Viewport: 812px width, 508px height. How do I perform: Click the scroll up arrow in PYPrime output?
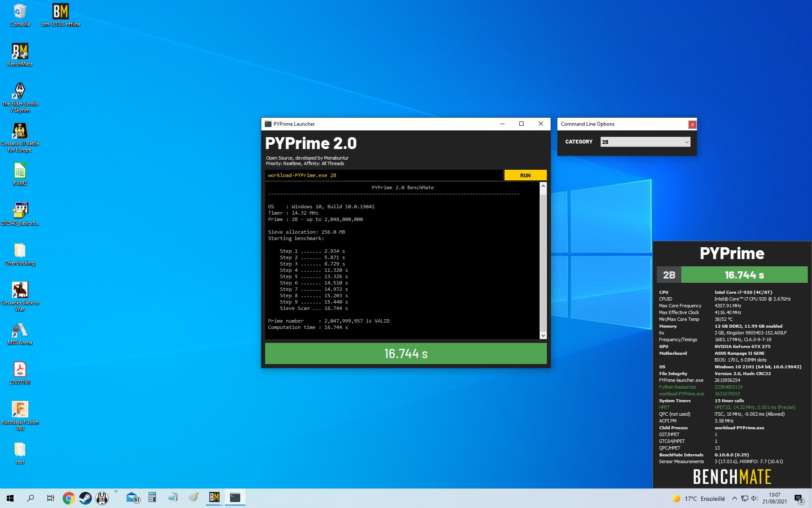[543, 186]
